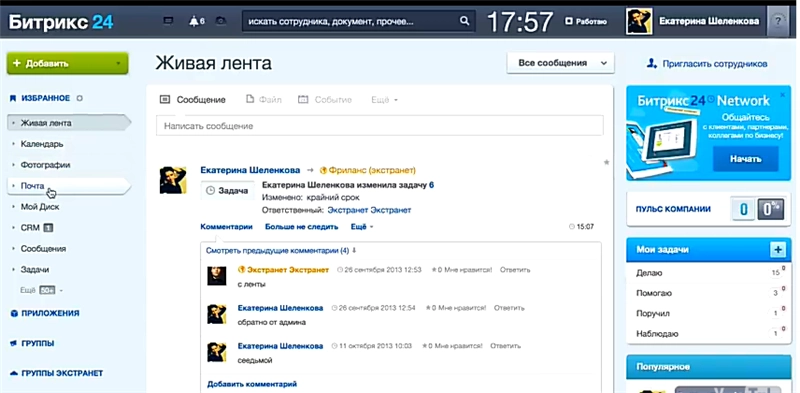Reply to the с ленты comment
Screen dimensions: 800x393
(x=515, y=269)
